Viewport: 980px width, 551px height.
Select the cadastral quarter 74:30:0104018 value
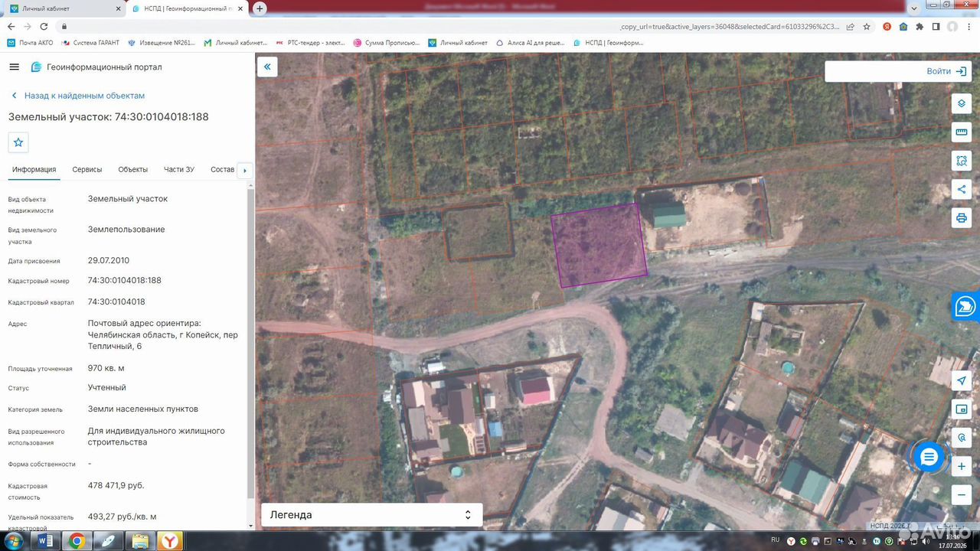[116, 302]
